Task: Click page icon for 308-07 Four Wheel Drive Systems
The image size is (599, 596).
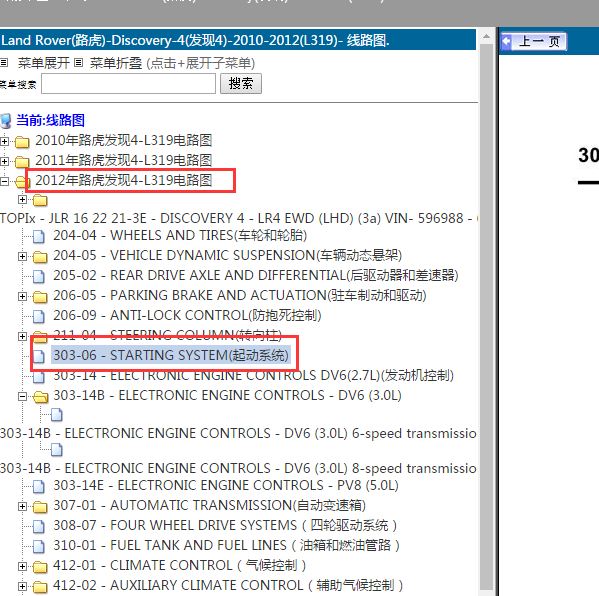Action: click(x=39, y=526)
